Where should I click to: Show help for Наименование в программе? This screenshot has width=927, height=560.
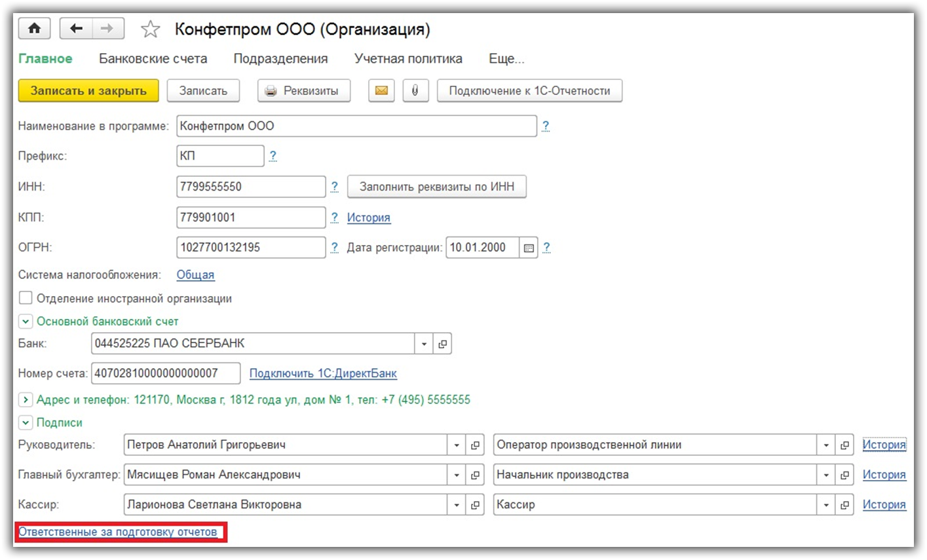click(x=546, y=126)
